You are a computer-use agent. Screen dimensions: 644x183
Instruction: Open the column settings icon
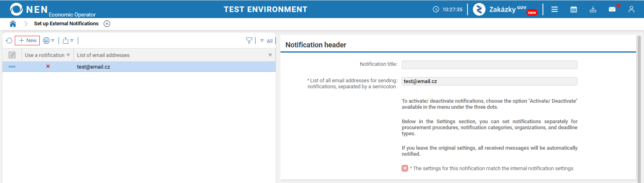tap(12, 55)
